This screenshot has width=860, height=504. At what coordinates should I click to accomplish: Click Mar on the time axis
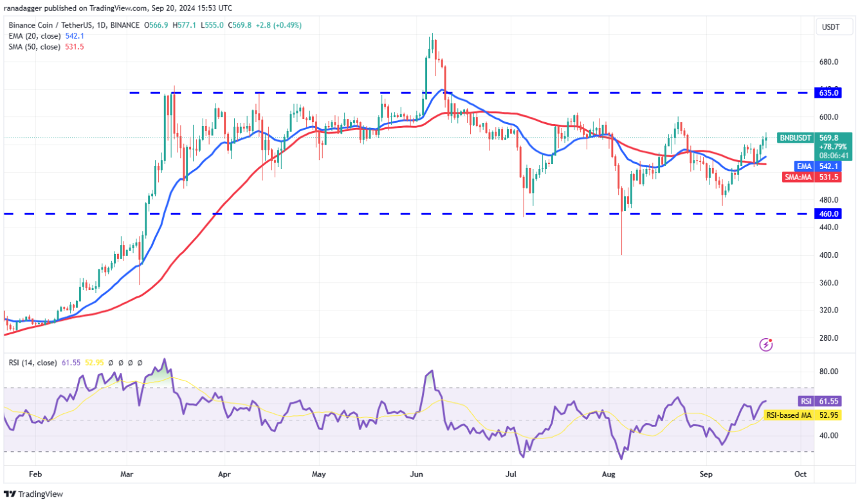[x=127, y=474]
